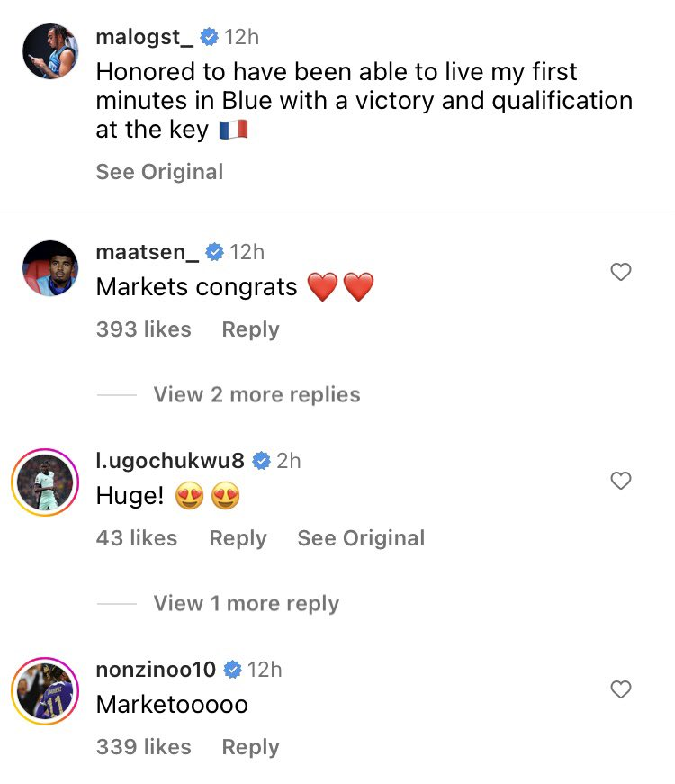The width and height of the screenshot is (675, 784).
Task: Reply to nonzinoo10's comment
Action: [249, 747]
